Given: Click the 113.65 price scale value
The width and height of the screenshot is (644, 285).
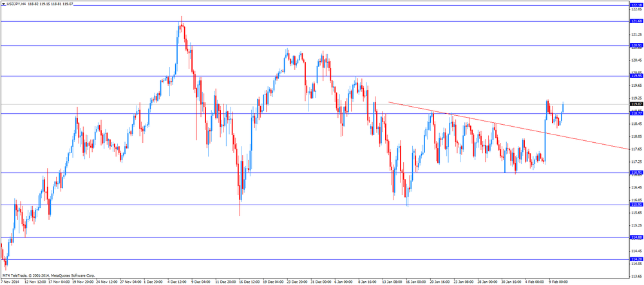Looking at the screenshot, I should [x=636, y=276].
